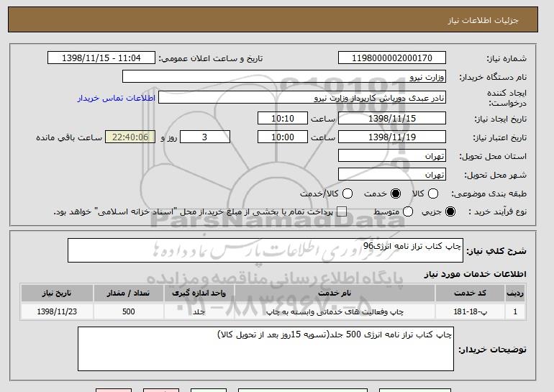Click the توضیحات خریدار text area
This screenshot has width=554, height=392.
pos(265,349)
